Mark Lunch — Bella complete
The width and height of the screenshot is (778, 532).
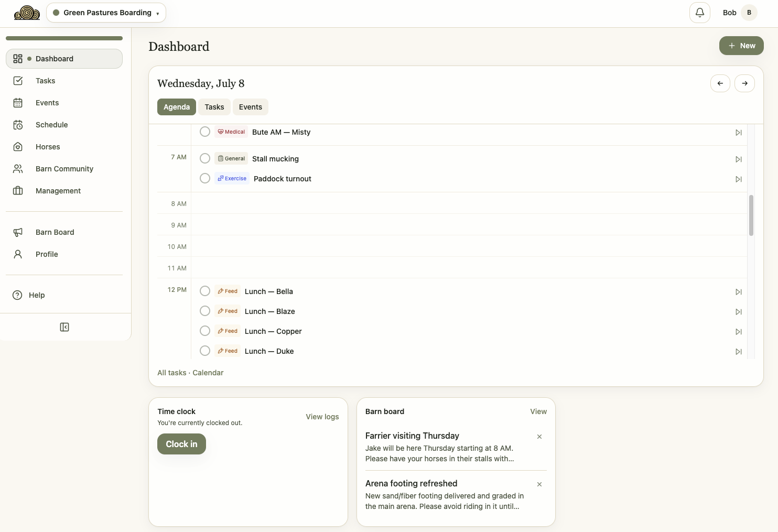(205, 291)
